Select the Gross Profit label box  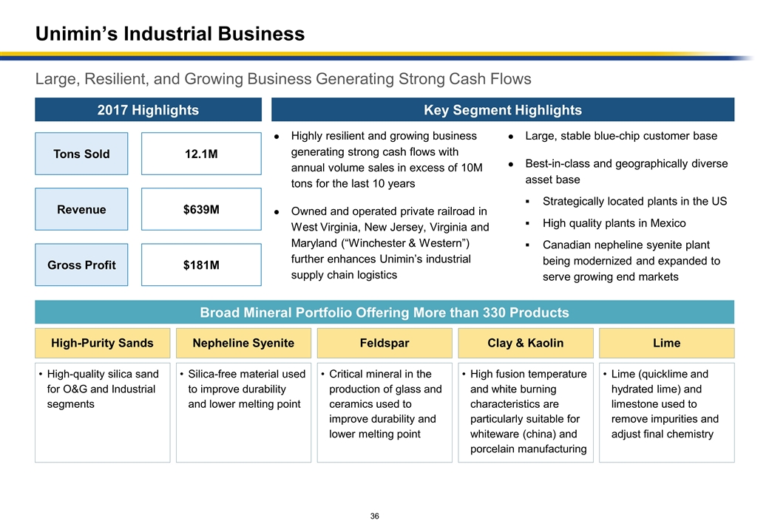(x=81, y=265)
